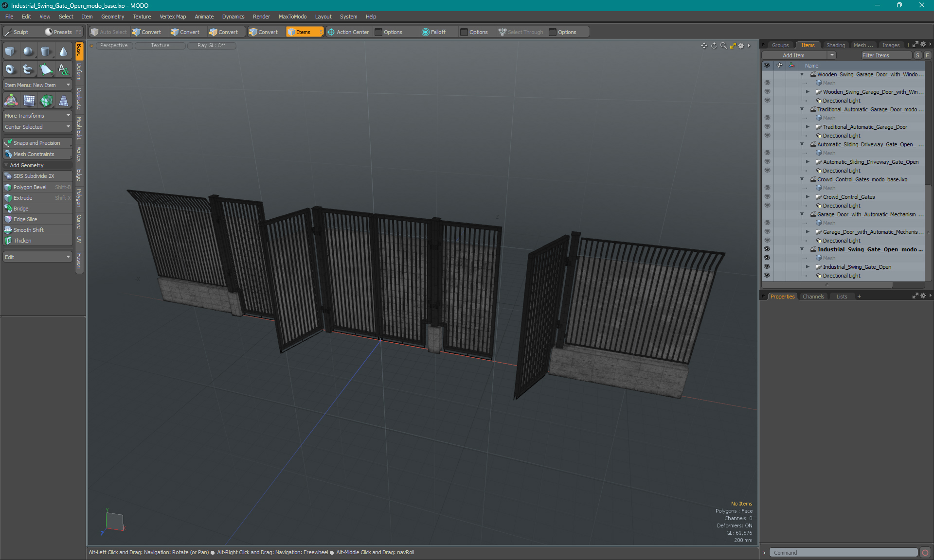The image size is (934, 560).
Task: Open Item Menu: New Item dropdown
Action: tap(37, 85)
